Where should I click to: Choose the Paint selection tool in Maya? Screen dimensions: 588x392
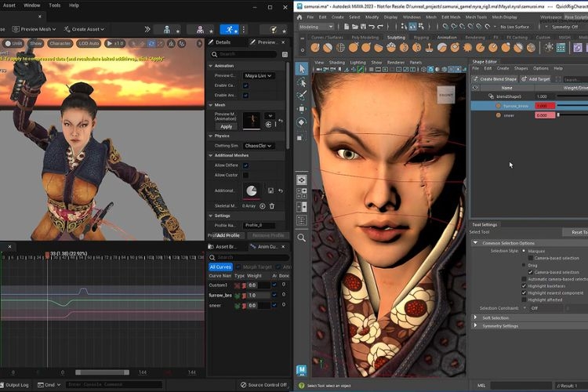[x=302, y=96]
